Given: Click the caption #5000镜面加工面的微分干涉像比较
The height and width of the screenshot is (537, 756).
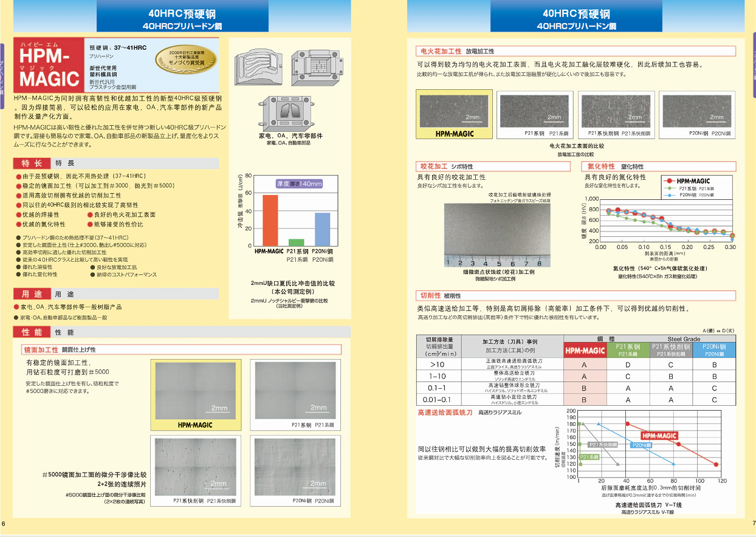Looking at the screenshot, I should 94,474.
